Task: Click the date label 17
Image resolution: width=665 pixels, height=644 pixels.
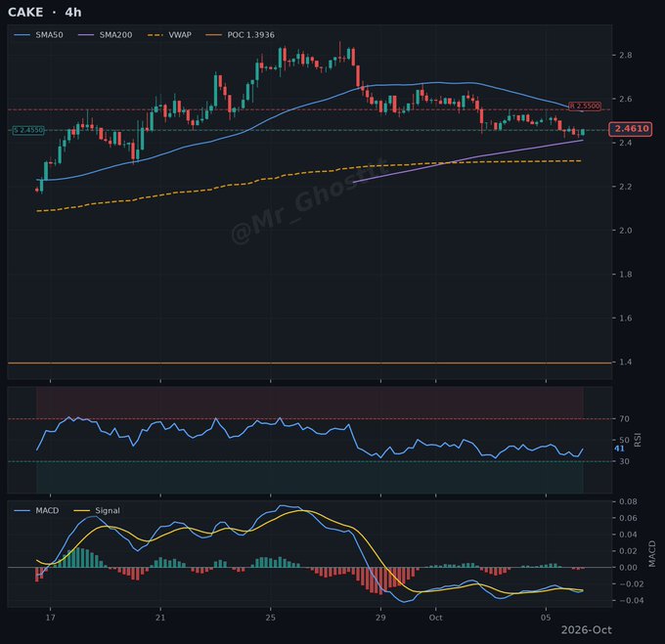Action: [51, 618]
